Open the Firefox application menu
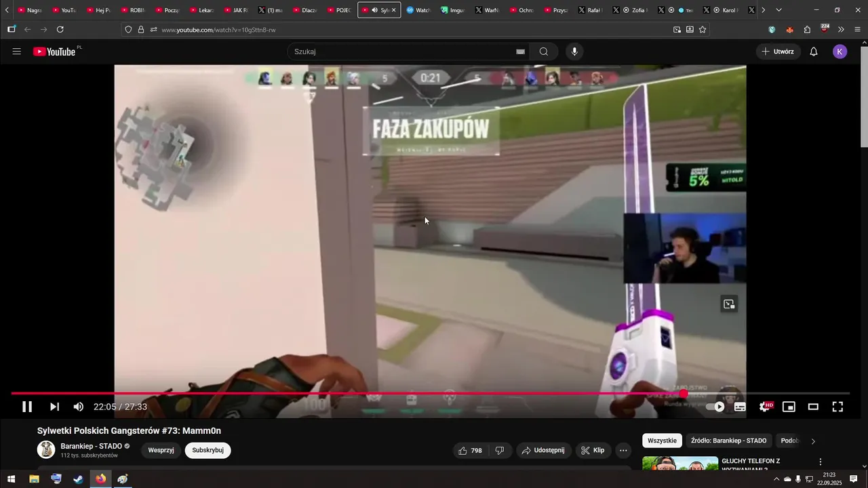 [x=857, y=29]
